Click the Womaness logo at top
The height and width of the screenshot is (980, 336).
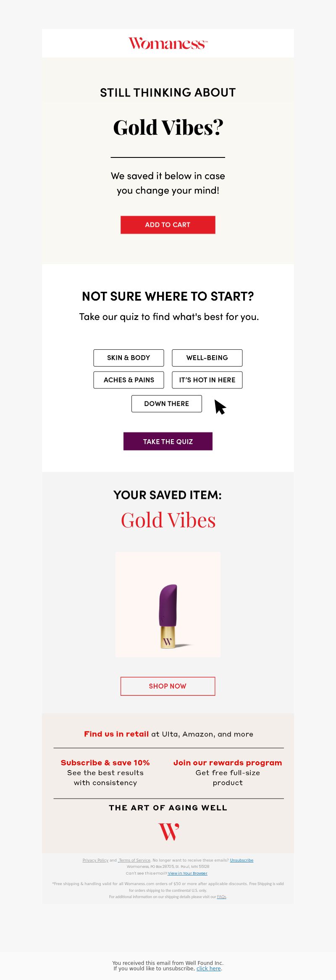click(168, 43)
